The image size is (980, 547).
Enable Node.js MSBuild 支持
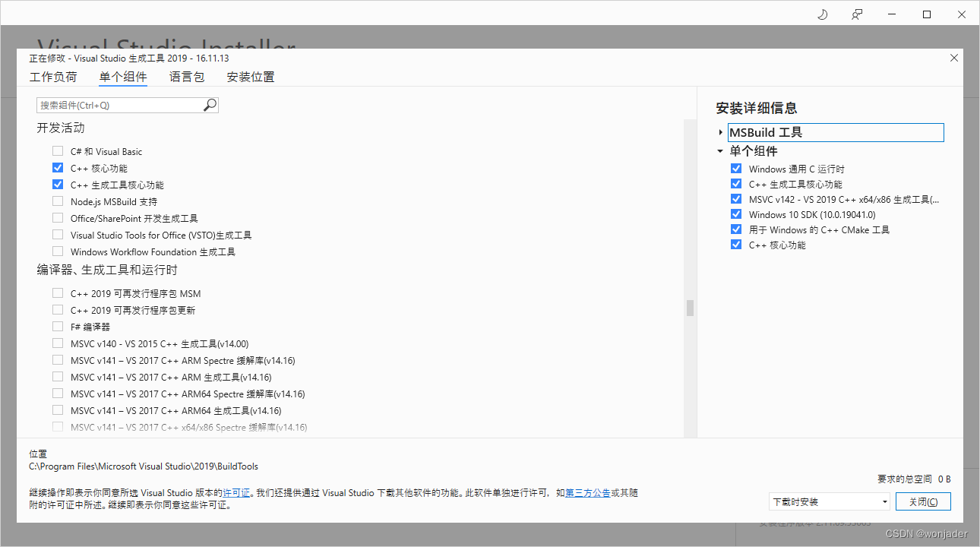pos(58,201)
